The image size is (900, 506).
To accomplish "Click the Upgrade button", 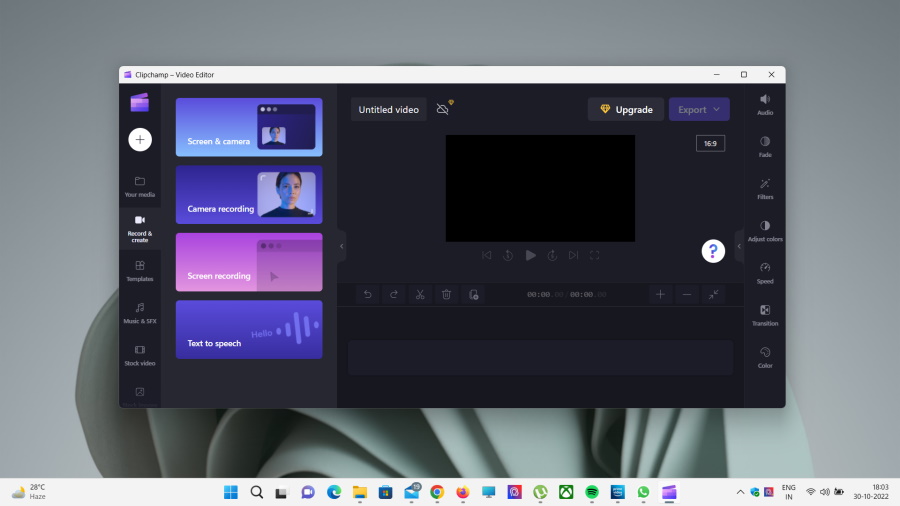I will coord(626,109).
